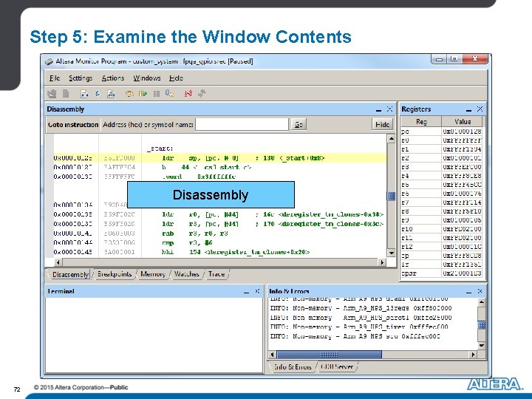Minimize the Terminal panel
The image size is (532, 399).
246,292
